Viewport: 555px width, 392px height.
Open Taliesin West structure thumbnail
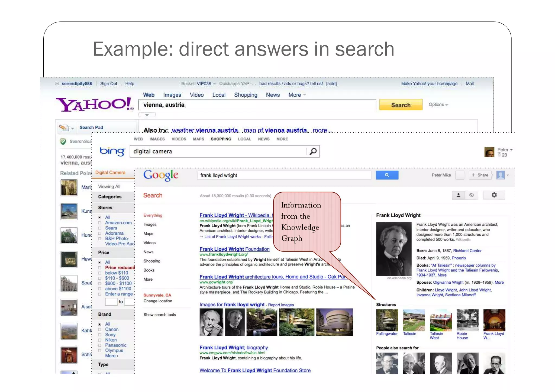click(x=441, y=320)
